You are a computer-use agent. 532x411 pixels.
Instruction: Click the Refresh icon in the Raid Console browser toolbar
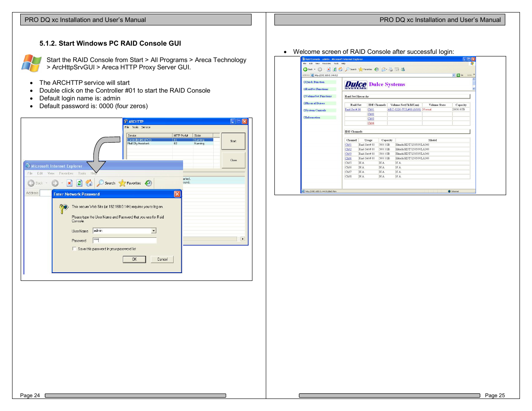click(x=335, y=69)
